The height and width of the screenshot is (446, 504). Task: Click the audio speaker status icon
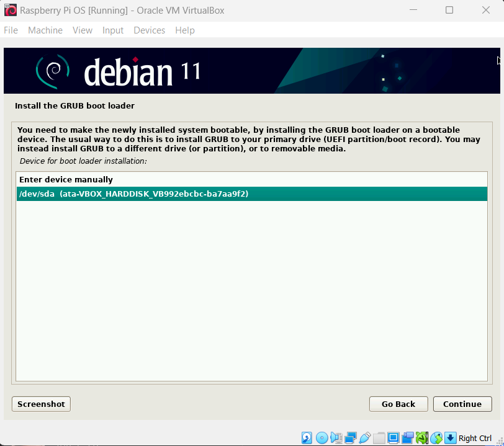(x=336, y=438)
